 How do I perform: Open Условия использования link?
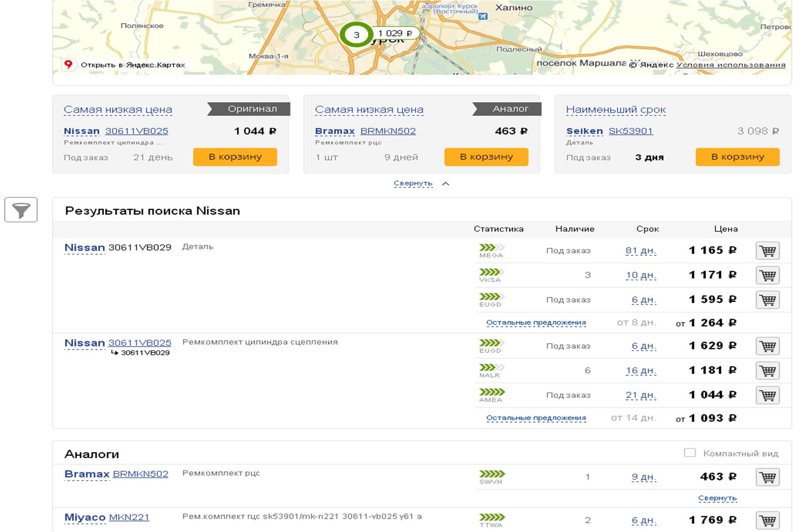731,65
